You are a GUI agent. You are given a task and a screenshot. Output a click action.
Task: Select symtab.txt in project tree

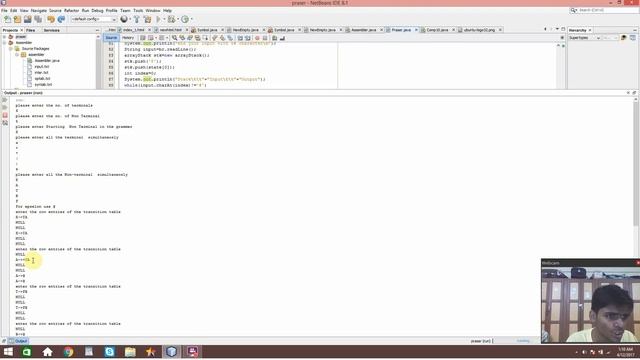pos(43,84)
